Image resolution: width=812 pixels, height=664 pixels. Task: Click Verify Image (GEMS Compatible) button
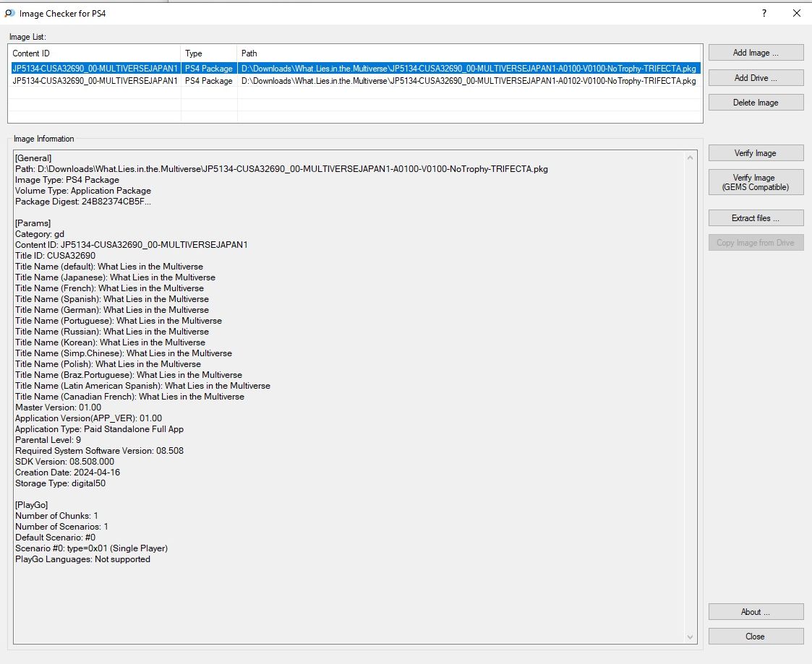[756, 182]
